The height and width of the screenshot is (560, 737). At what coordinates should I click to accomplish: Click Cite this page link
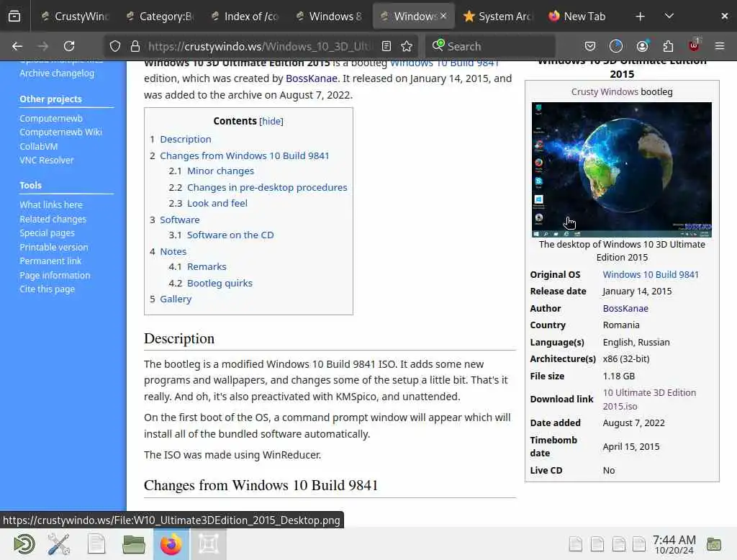[x=47, y=289]
